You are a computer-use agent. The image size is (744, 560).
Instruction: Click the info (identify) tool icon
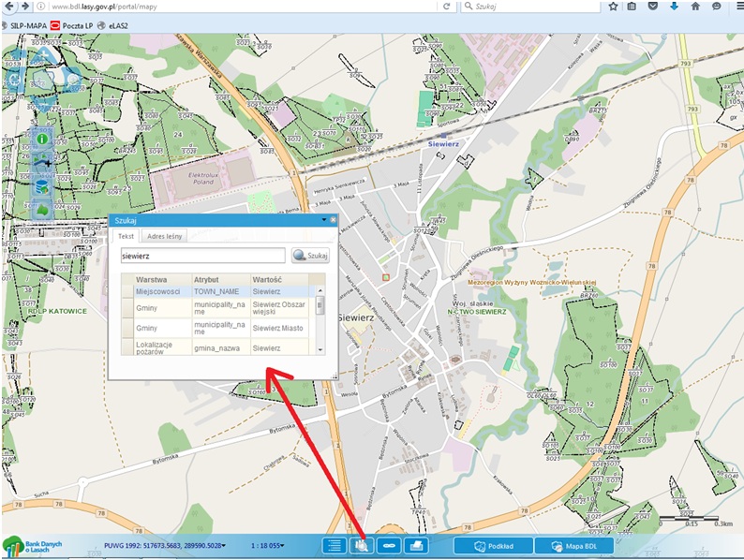[43, 140]
